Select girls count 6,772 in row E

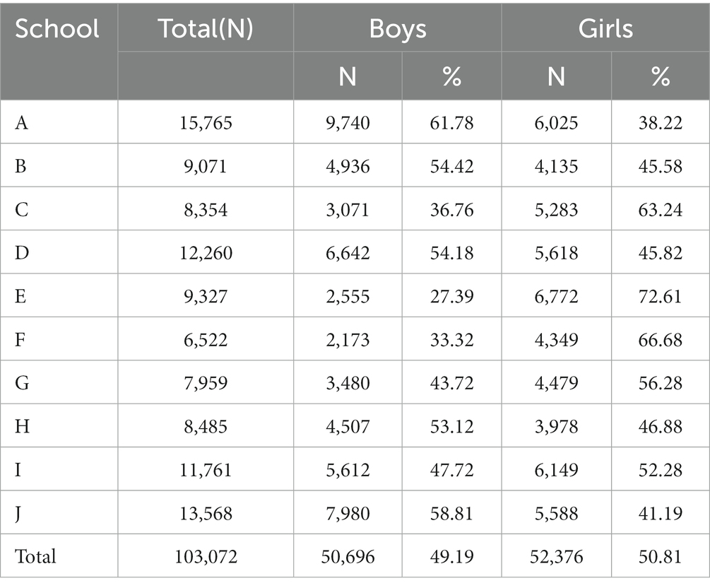coord(556,296)
